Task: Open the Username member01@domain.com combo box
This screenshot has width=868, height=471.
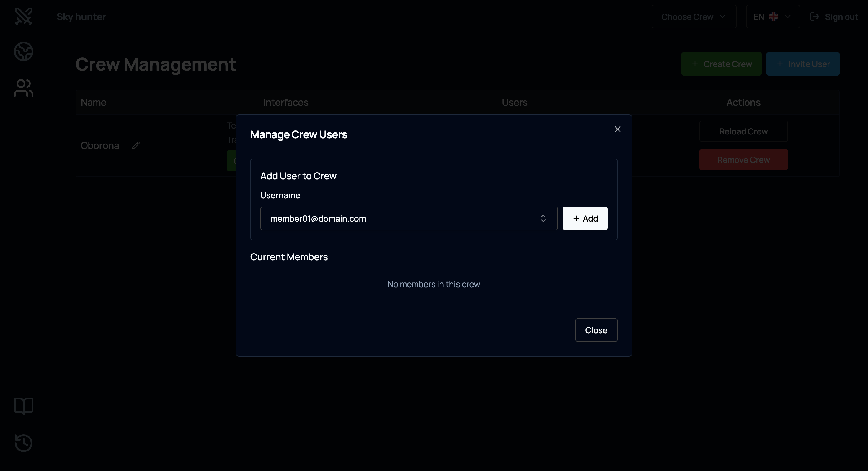Action: tap(401, 218)
